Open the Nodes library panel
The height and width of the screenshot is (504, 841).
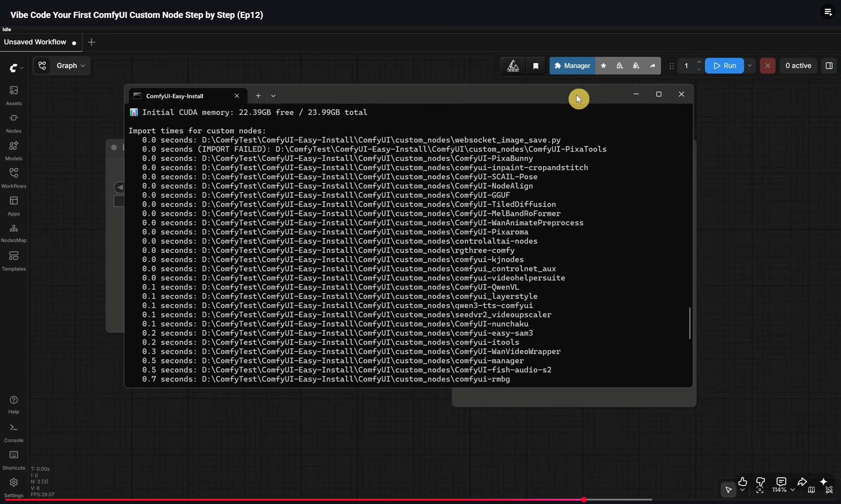click(14, 123)
